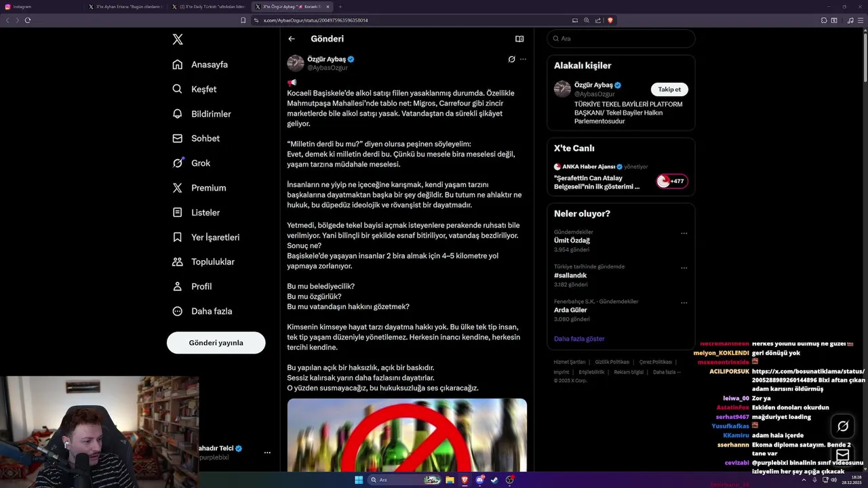Open ANKA Haber Ajansı live broadcast
This screenshot has width=868, height=488.
pyautogui.click(x=597, y=182)
